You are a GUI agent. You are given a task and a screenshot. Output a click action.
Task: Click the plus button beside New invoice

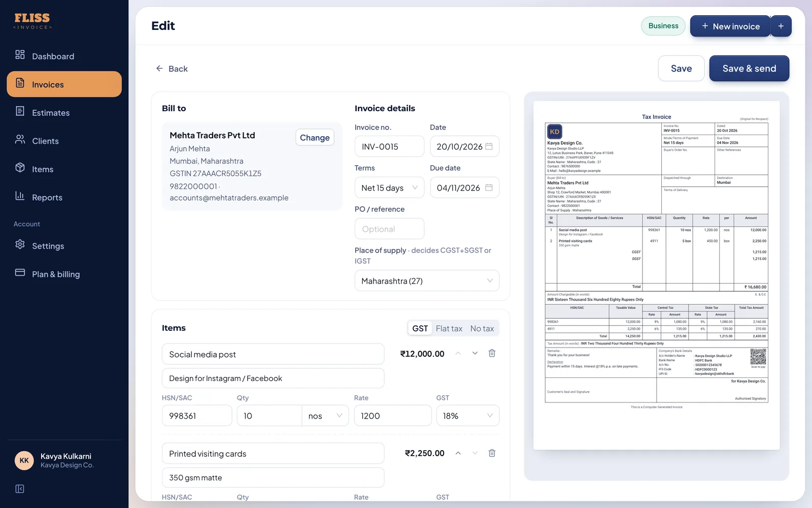click(x=781, y=26)
